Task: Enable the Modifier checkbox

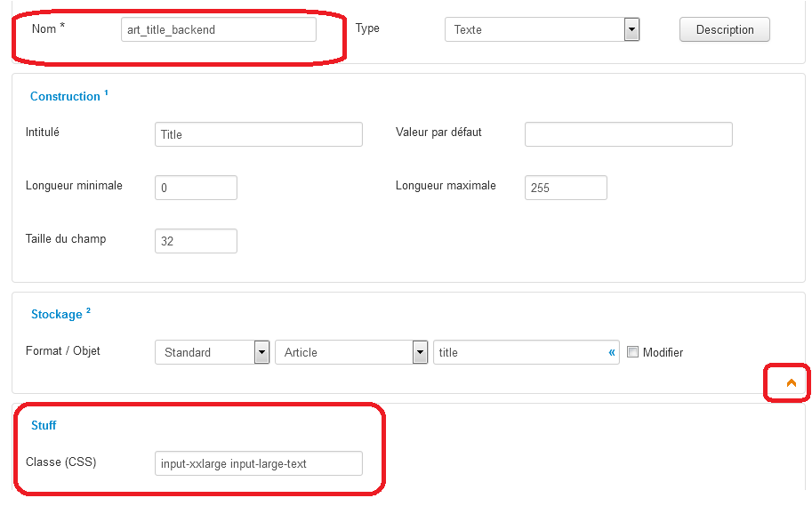Action: point(632,351)
